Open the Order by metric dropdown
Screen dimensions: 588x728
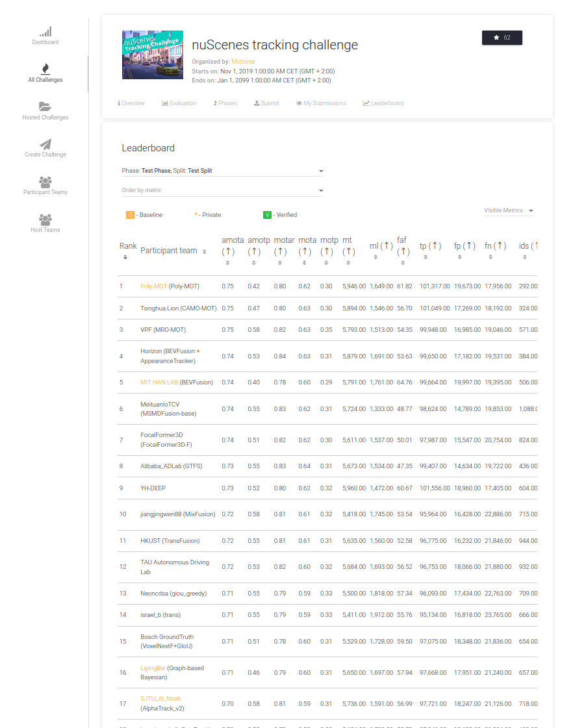coord(222,190)
